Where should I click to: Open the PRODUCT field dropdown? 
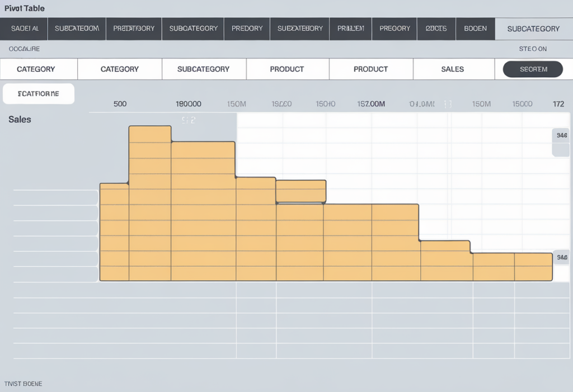(287, 69)
